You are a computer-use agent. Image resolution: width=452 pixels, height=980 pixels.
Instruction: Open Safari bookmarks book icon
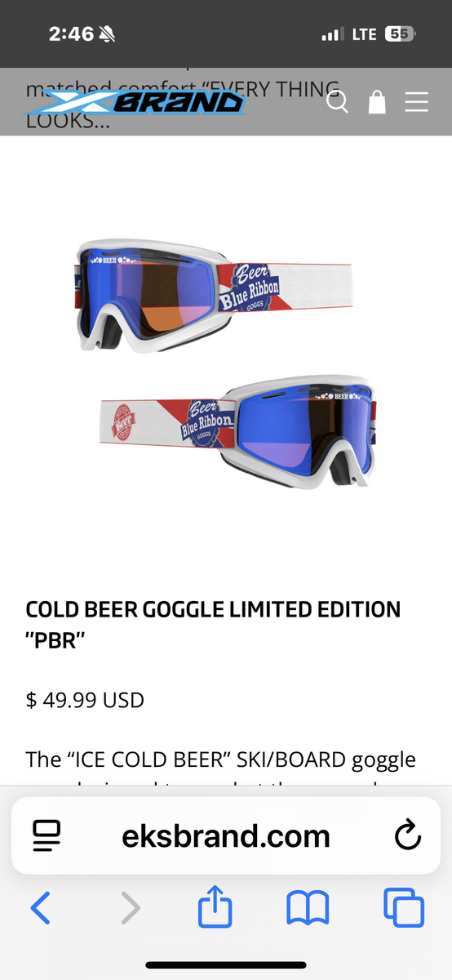tap(308, 907)
